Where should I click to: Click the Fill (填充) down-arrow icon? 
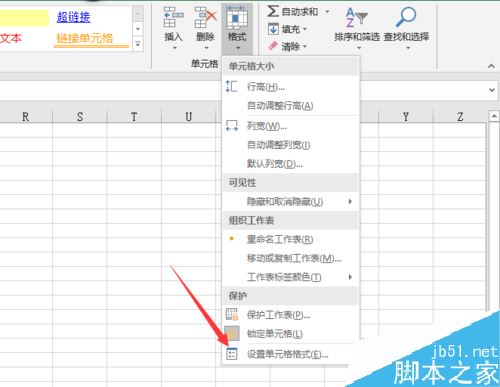[273, 29]
